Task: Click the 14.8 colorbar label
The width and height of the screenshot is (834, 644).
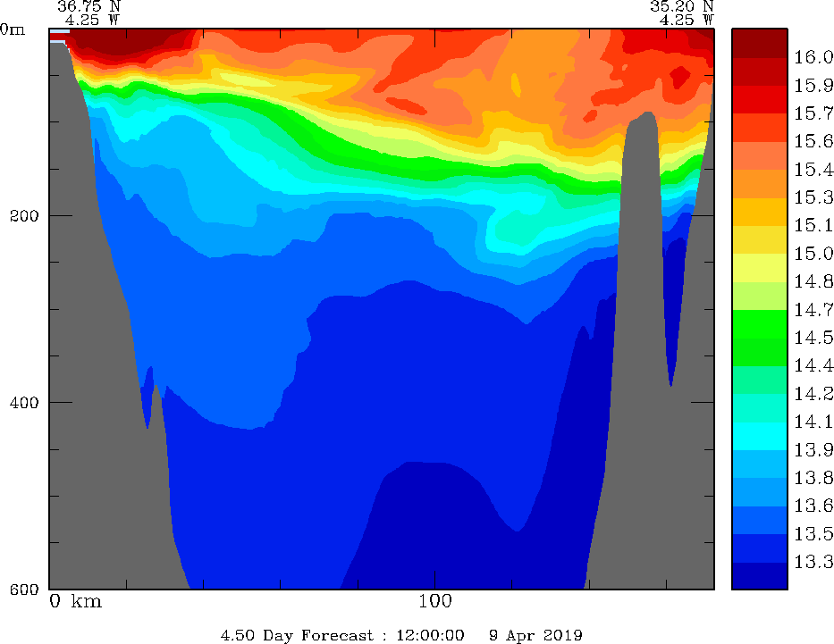Action: [x=813, y=281]
